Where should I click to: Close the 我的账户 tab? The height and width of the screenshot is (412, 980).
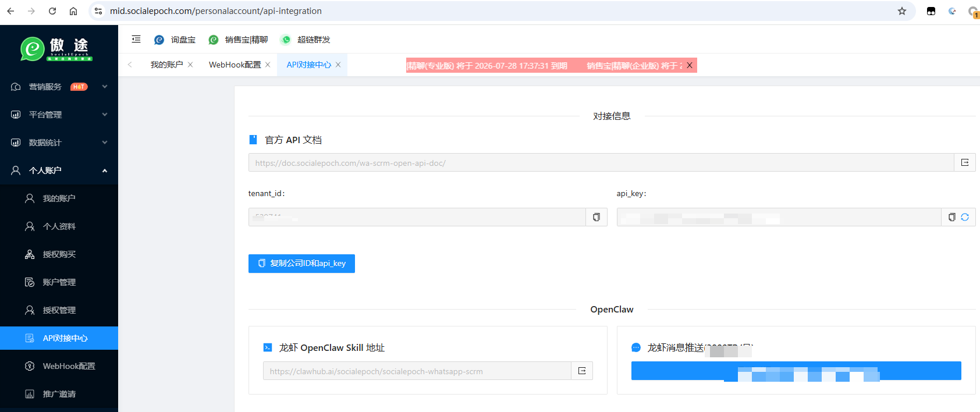[190, 65]
